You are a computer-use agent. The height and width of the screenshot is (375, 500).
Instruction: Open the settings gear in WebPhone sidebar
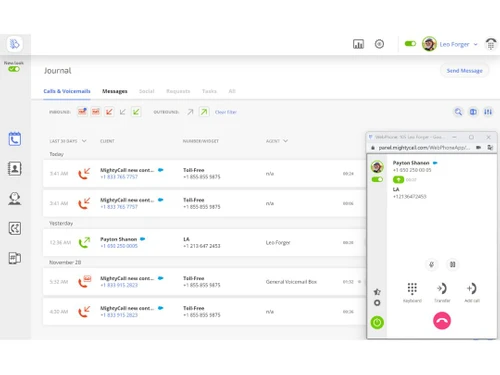[377, 303]
